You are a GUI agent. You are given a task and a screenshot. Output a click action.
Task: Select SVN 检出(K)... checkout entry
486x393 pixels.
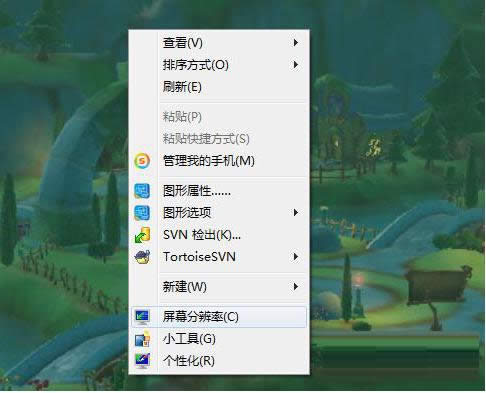coord(219,235)
